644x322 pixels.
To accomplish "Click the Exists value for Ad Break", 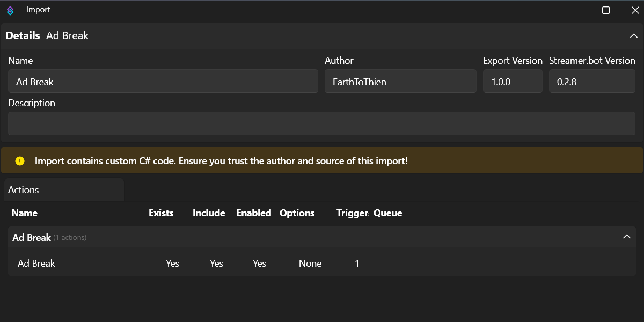I will pyautogui.click(x=172, y=264).
